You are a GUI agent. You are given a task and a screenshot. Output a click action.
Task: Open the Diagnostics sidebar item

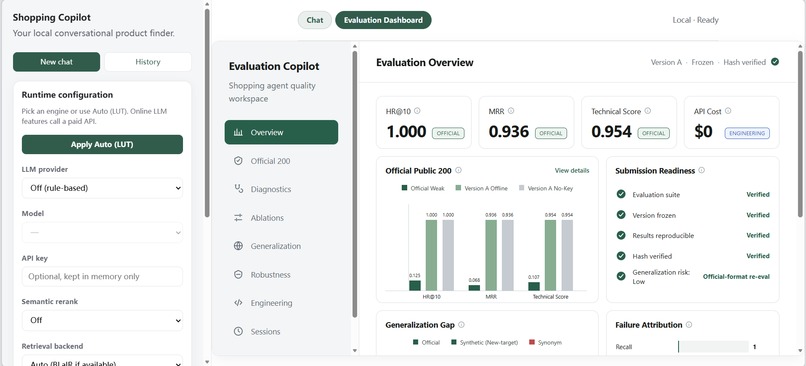[281, 189]
